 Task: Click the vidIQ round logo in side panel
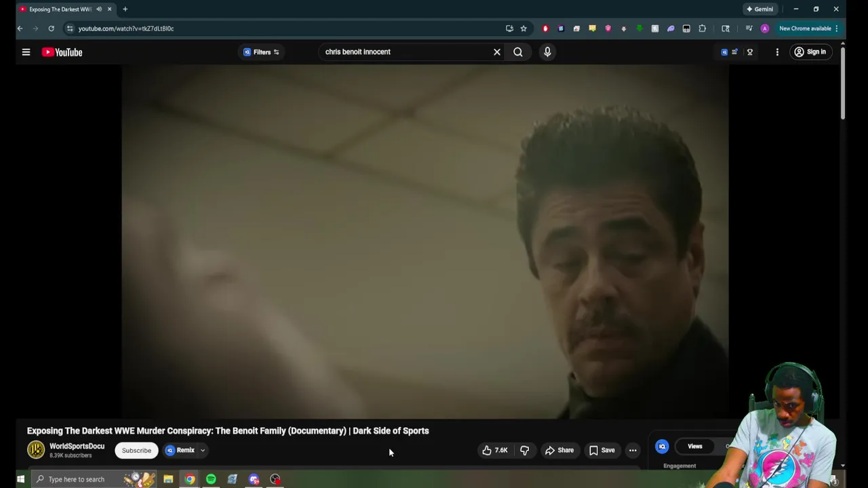coord(662,446)
